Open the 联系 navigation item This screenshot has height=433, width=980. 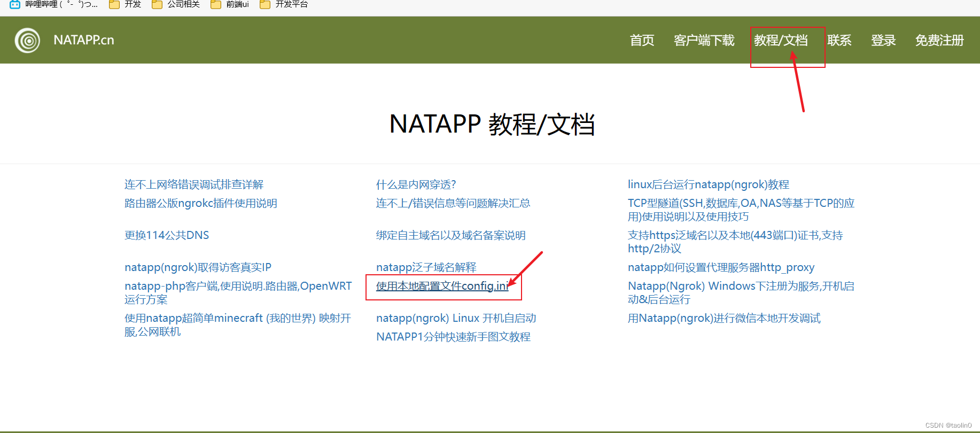coord(839,41)
